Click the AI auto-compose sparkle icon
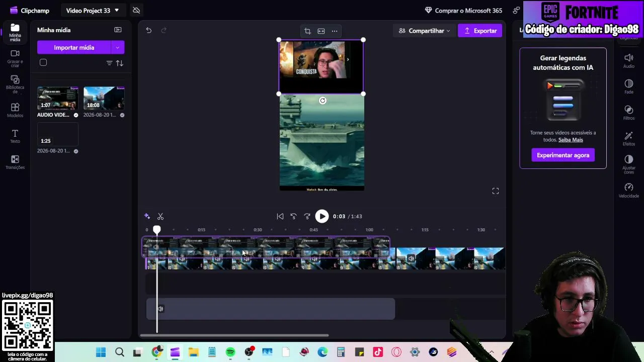 click(x=147, y=216)
